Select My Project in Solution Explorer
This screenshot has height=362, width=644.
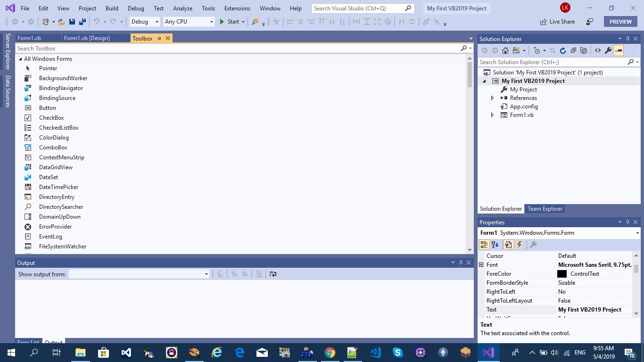click(x=523, y=90)
